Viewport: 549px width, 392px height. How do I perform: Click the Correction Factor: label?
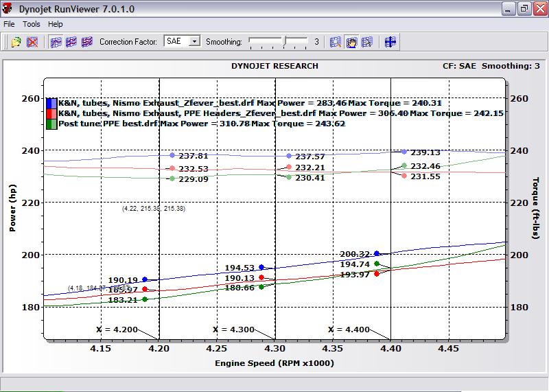click(128, 42)
